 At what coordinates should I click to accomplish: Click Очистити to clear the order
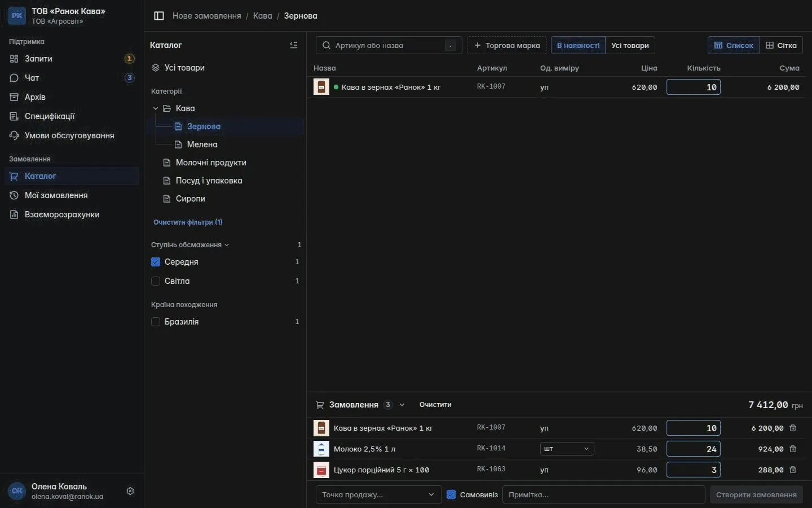435,405
